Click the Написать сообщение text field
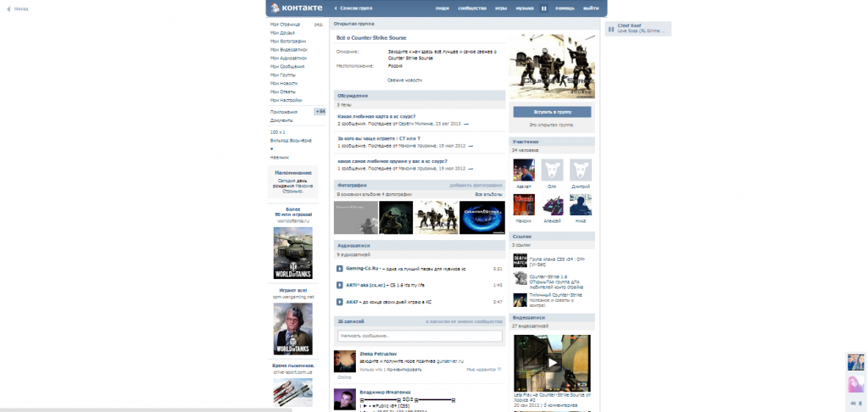This screenshot has width=868, height=412. point(420,336)
